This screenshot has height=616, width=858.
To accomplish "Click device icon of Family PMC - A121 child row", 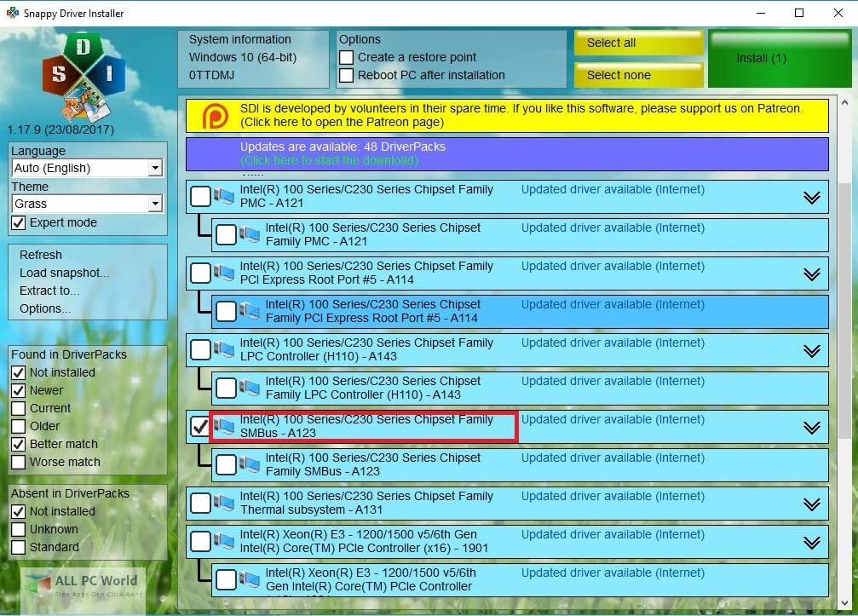I will [250, 234].
